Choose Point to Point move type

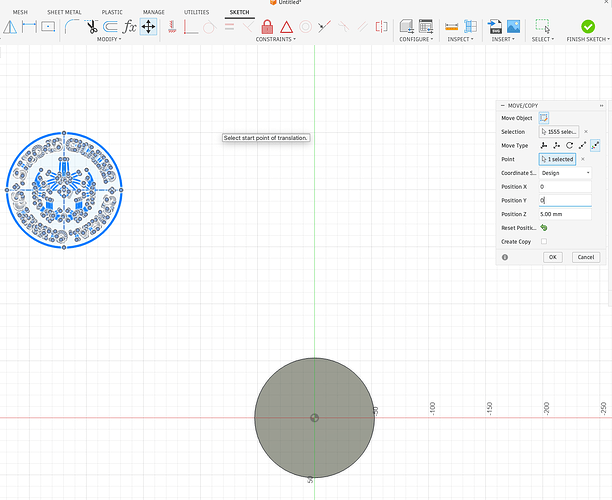click(582, 146)
